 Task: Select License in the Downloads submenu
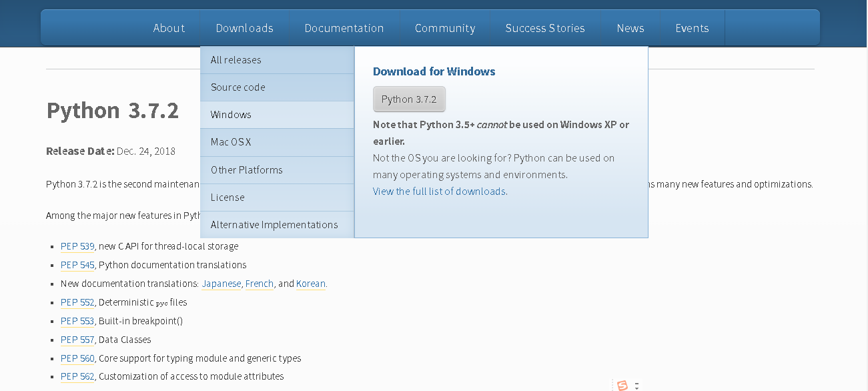click(x=228, y=198)
